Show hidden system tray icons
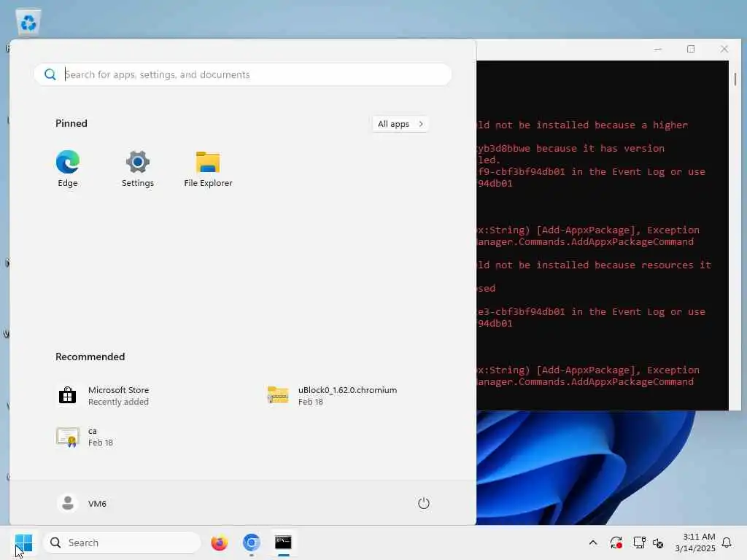 point(593,542)
